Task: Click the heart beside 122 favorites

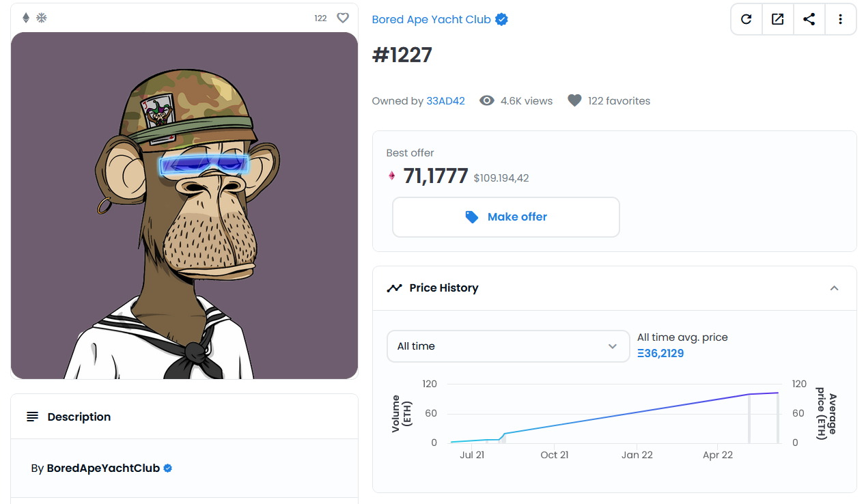Action: (574, 100)
